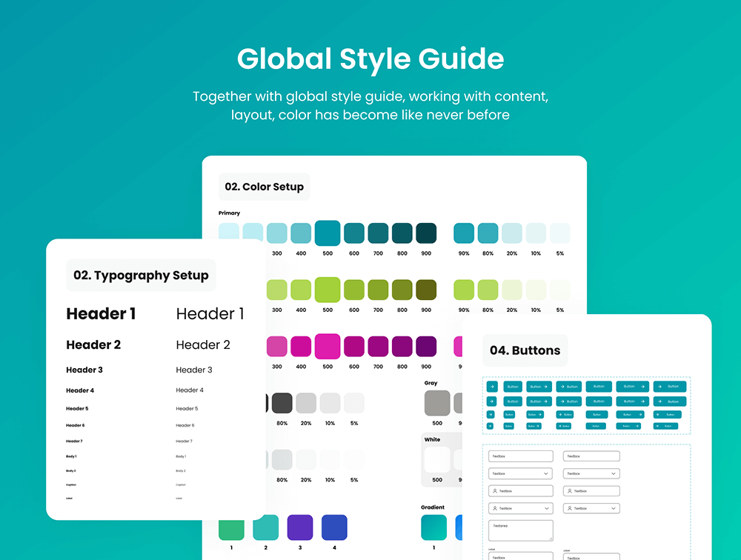Open the chevron on the left user-icon dropdown

pyautogui.click(x=546, y=509)
